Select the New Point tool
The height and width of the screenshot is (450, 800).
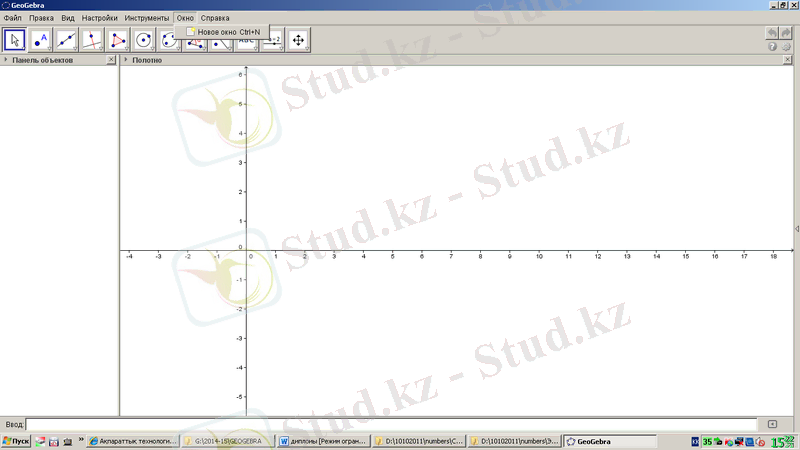pos(40,40)
